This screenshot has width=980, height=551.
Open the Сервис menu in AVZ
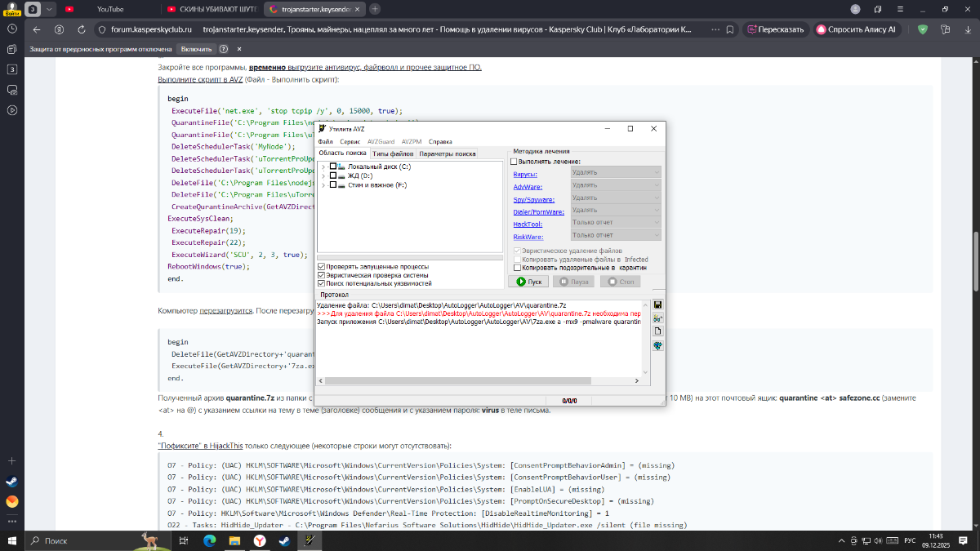coord(350,141)
